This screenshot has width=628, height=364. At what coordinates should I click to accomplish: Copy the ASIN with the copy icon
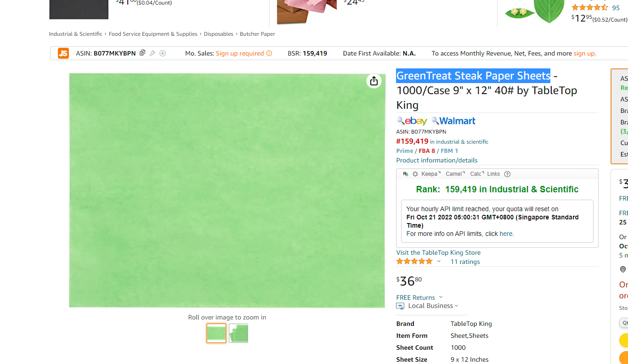click(142, 53)
